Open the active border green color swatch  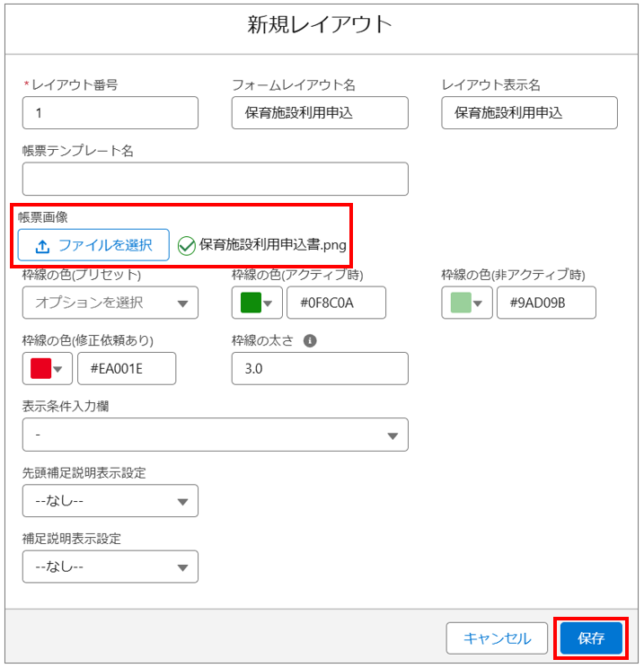[257, 303]
